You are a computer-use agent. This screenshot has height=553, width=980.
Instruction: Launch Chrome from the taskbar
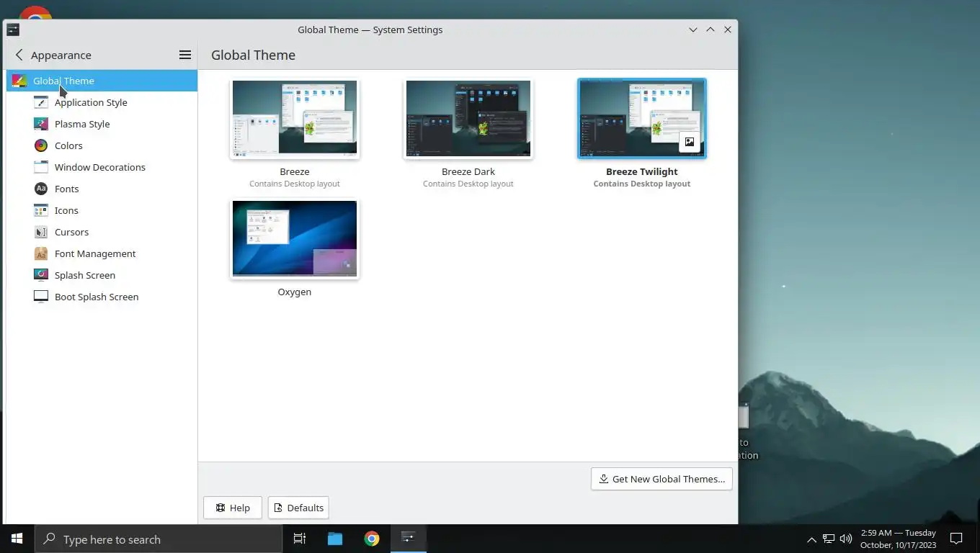372,539
